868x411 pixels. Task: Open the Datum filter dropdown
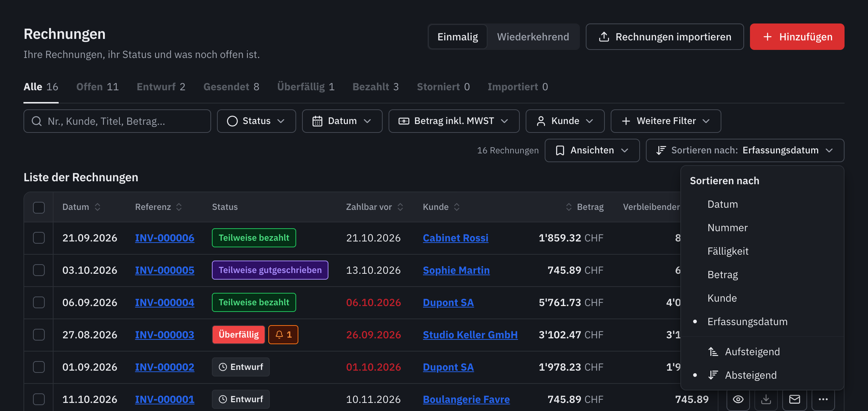pyautogui.click(x=342, y=121)
